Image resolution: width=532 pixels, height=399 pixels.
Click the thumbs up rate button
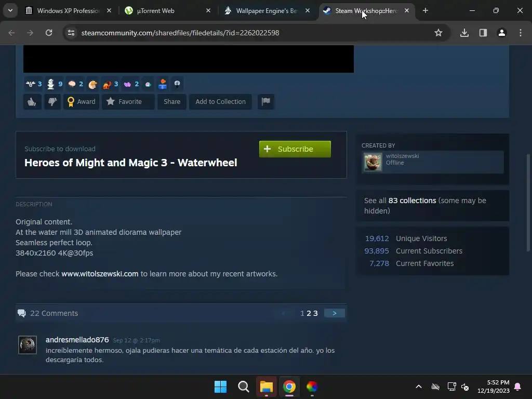click(x=32, y=102)
